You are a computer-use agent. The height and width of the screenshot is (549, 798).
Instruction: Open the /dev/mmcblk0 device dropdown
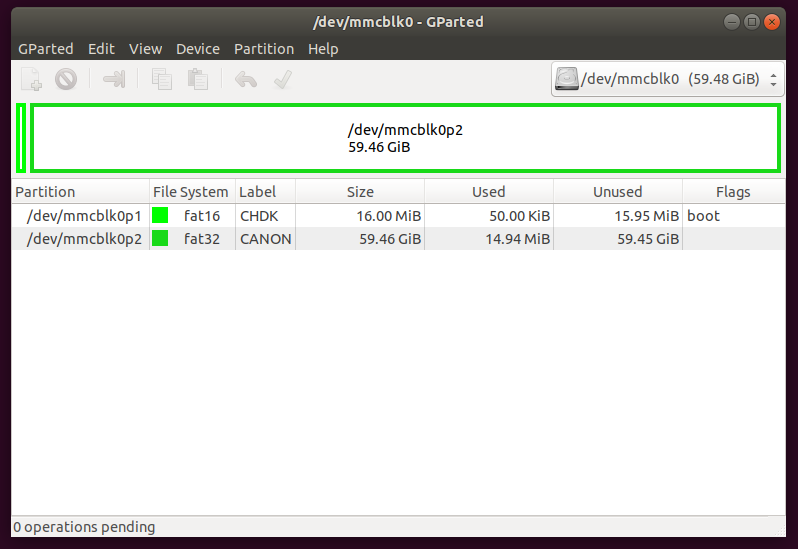pyautogui.click(x=667, y=79)
